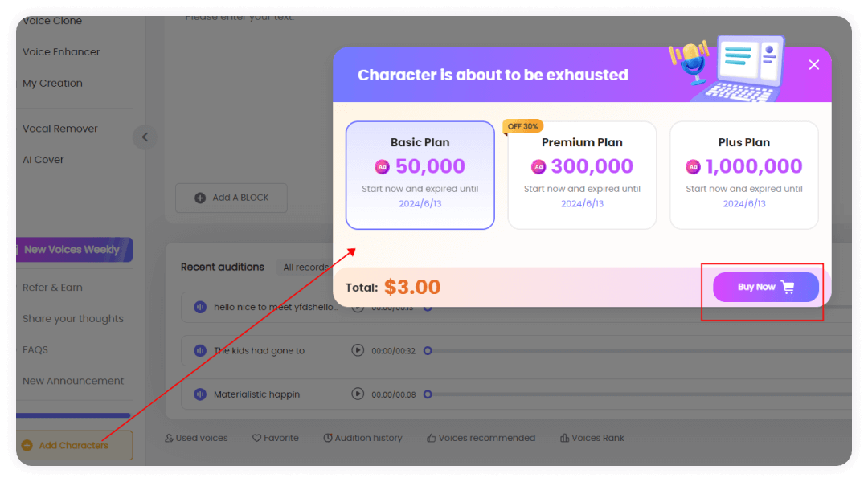Click the waveform icon beside 'Materialistic happin'
This screenshot has height=482, width=868.
click(x=199, y=394)
